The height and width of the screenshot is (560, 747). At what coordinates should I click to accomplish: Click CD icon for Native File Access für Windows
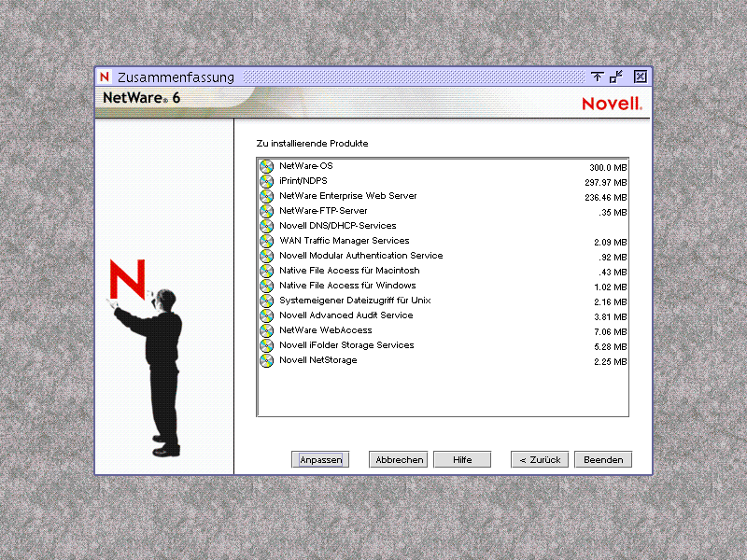tap(266, 286)
